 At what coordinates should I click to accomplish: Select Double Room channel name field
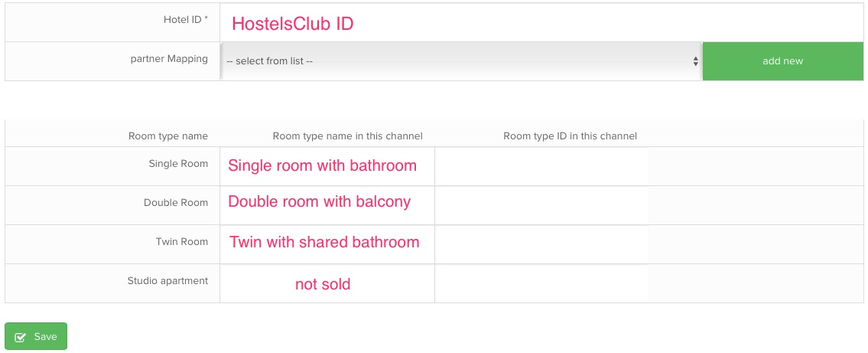pyautogui.click(x=327, y=205)
